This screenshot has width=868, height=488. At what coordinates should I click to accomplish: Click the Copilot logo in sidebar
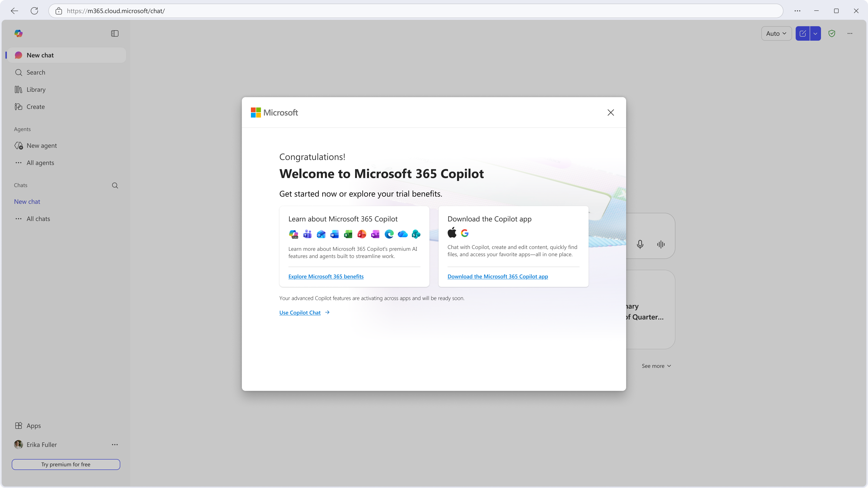tap(19, 33)
